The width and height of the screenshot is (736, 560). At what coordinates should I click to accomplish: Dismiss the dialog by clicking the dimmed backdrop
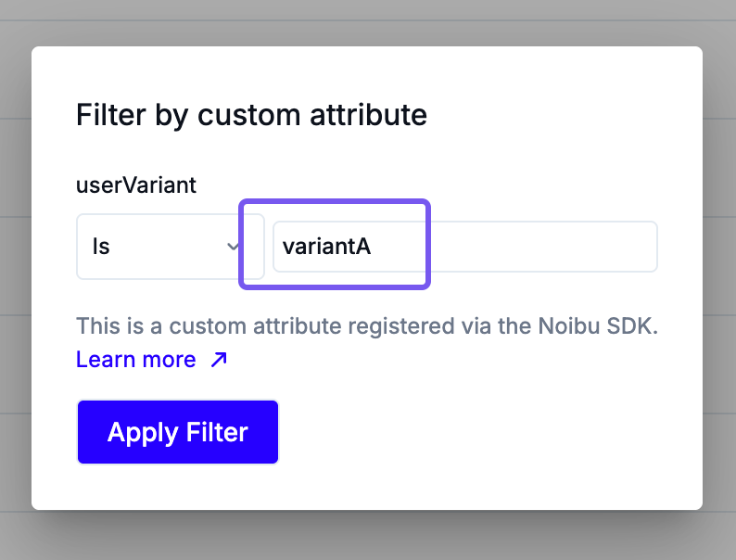click(x=368, y=23)
